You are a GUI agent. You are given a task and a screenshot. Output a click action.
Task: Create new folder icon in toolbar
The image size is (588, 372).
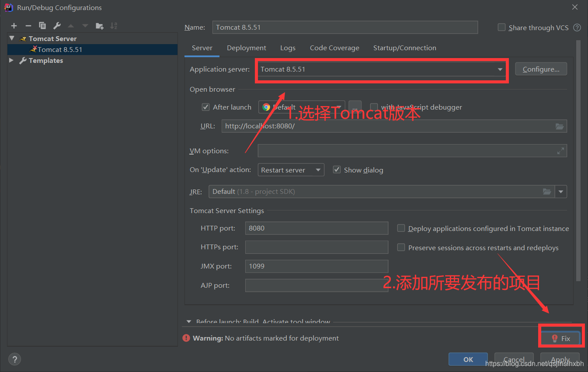[x=100, y=26]
